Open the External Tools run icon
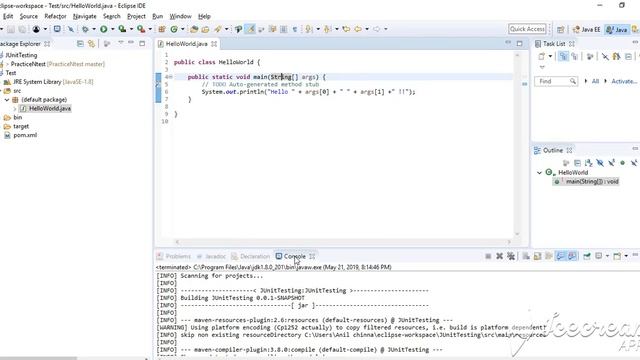Image resolution: width=640 pixels, height=360 pixels. [141, 29]
